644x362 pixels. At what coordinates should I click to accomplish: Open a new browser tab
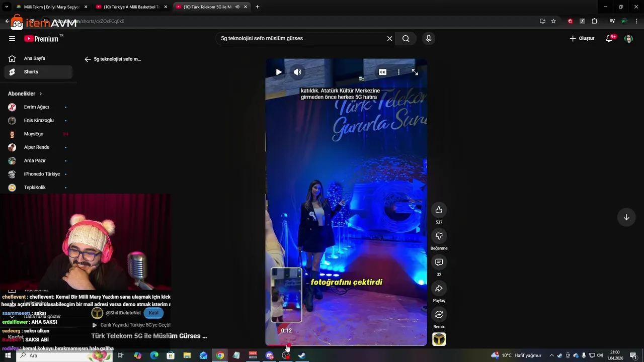[x=258, y=7]
